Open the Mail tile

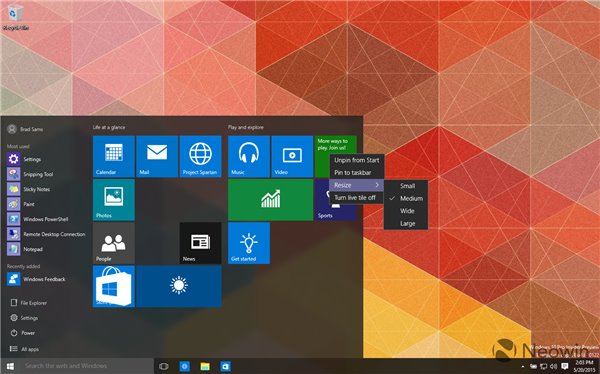click(157, 156)
